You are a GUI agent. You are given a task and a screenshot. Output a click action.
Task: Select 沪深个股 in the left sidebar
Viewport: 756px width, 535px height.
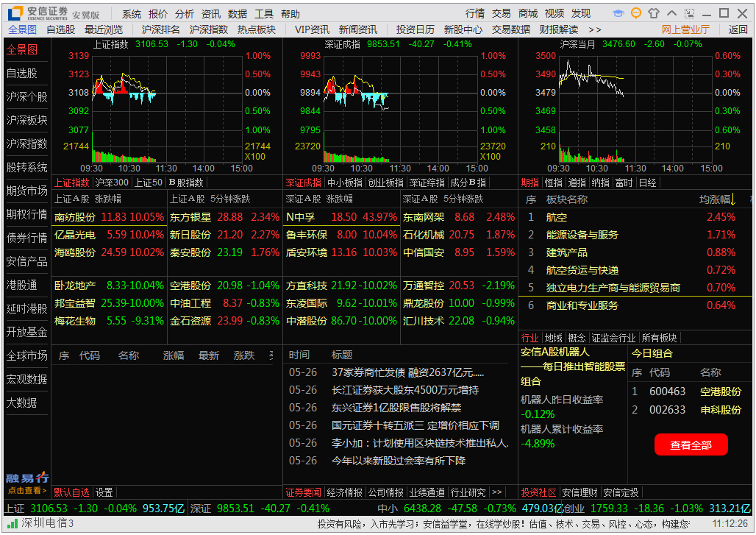pos(27,97)
